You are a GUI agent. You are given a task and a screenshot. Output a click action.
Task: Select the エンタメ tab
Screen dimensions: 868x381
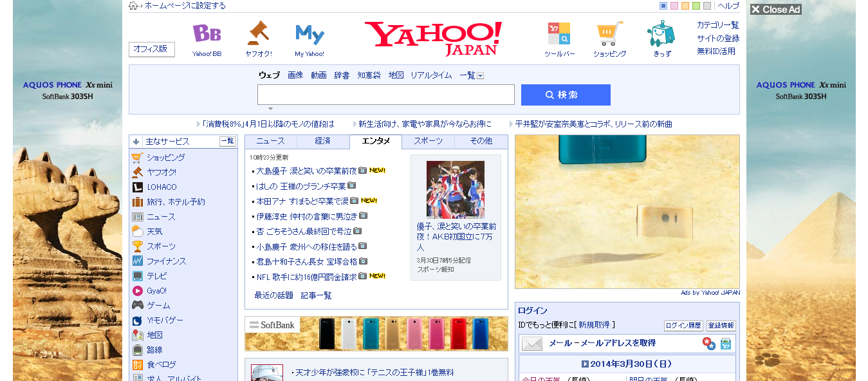(x=376, y=141)
